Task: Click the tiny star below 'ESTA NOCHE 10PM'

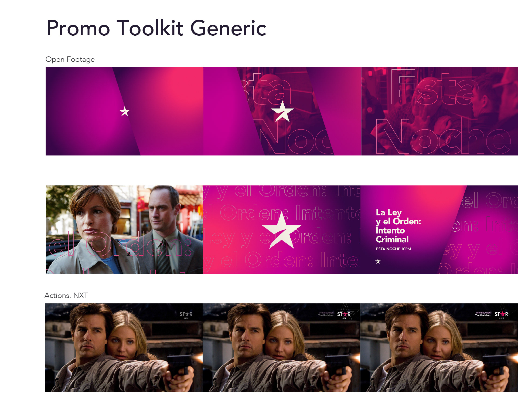Action: 378,261
